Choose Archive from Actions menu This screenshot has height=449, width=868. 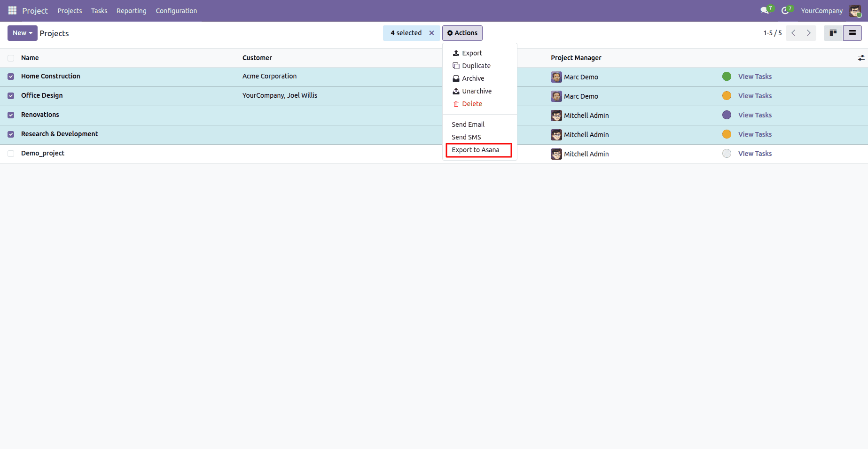tap(480, 78)
